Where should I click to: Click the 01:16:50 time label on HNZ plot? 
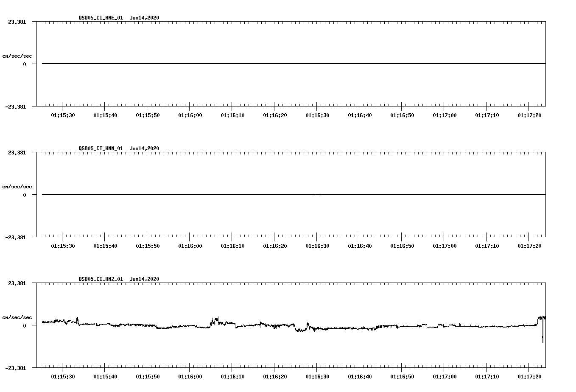coord(402,377)
